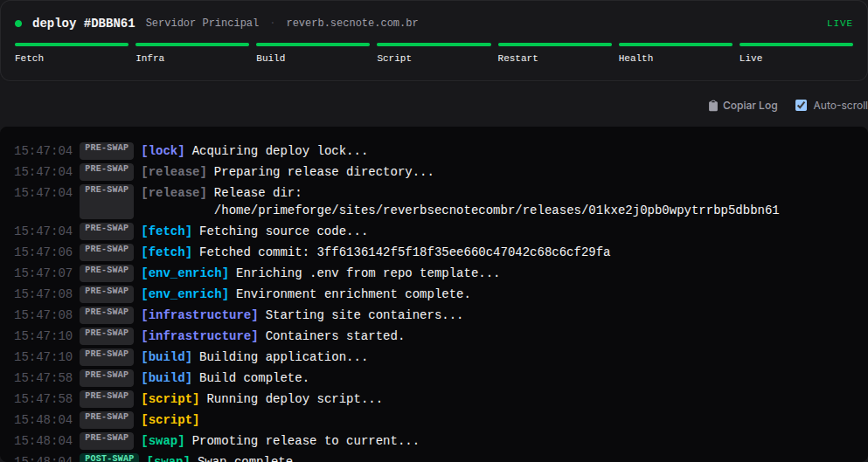Click the [swap] tag on Promoting release row
This screenshot has width=868, height=462.
(x=163, y=441)
